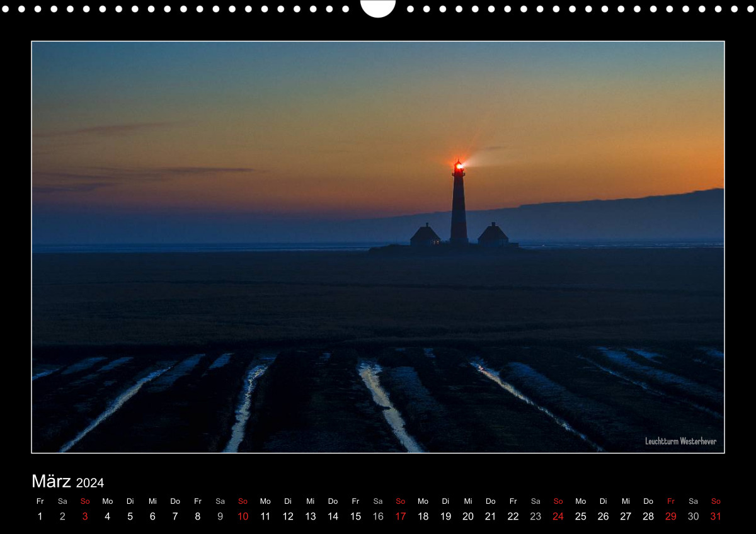Select day 27 in the calendar
This screenshot has width=756, height=534.
point(626,516)
